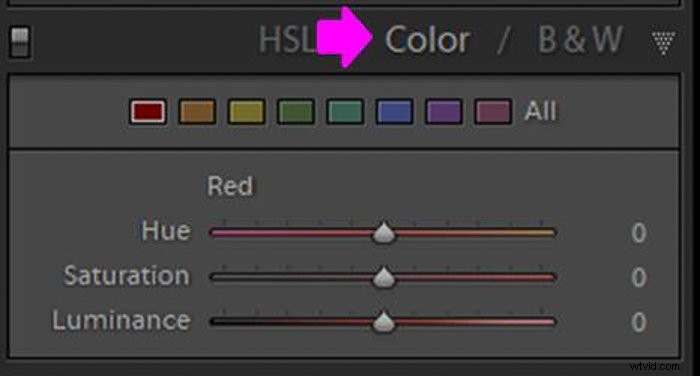This screenshot has width=700, height=376.
Task: Switch to the Color tab
Action: pyautogui.click(x=427, y=40)
